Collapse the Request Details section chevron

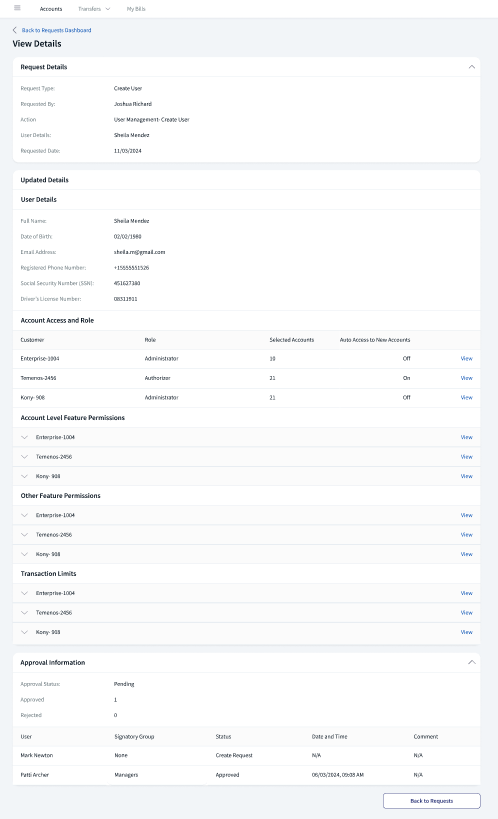coord(471,67)
